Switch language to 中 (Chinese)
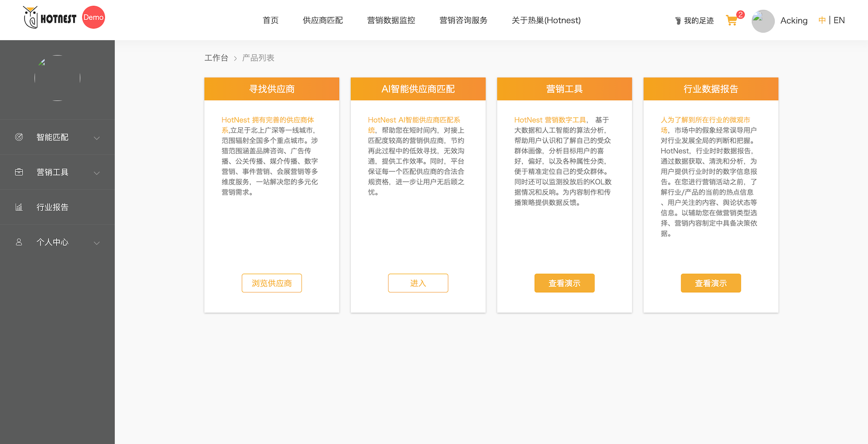Viewport: 868px width, 444px height. [822, 20]
